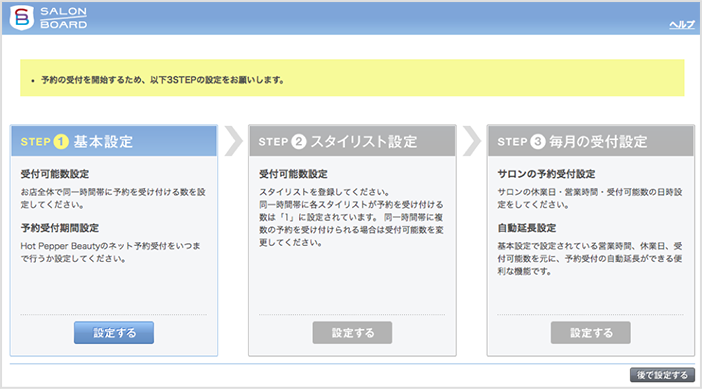
Task: Open the ヘルプ help link
Action: coord(682,25)
